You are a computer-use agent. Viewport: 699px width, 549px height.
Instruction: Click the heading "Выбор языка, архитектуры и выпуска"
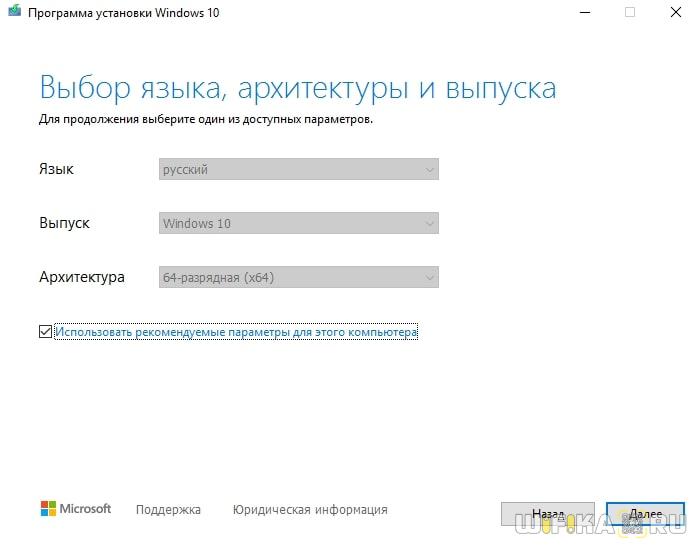tap(298, 88)
